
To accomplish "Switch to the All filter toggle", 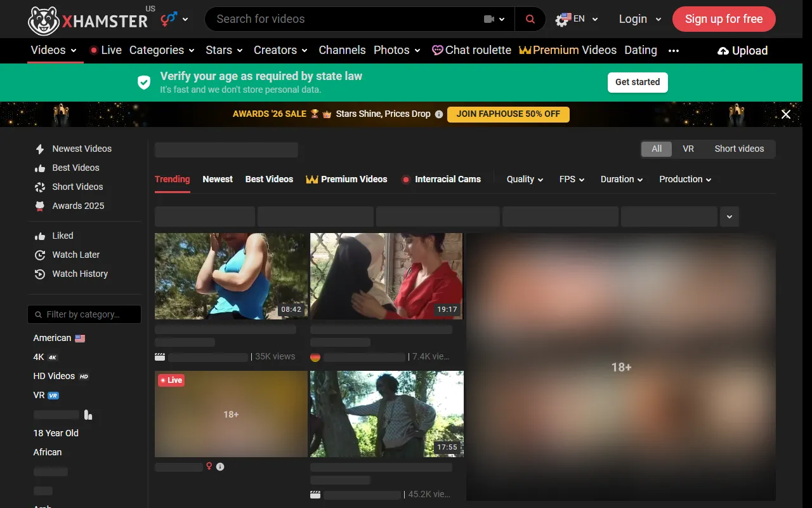I will click(657, 149).
